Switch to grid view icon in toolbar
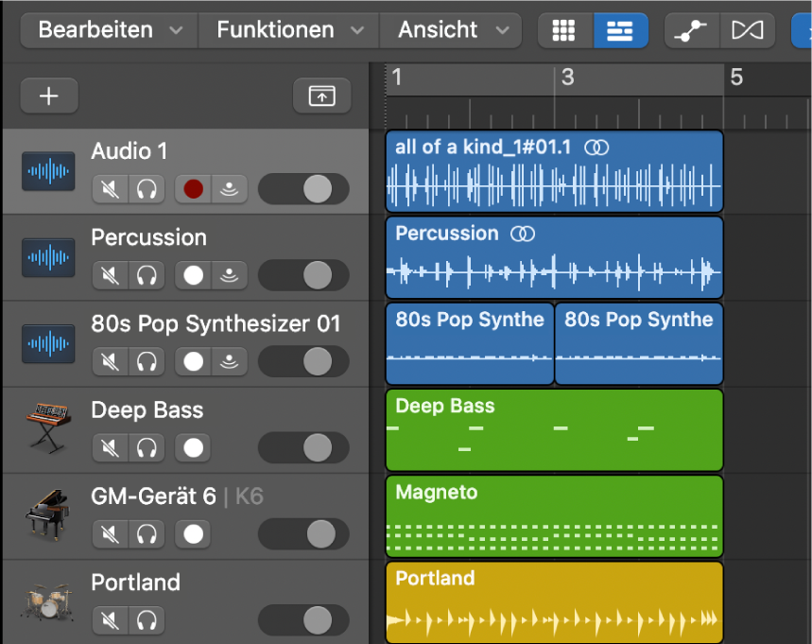This screenshot has height=644, width=812. [564, 30]
